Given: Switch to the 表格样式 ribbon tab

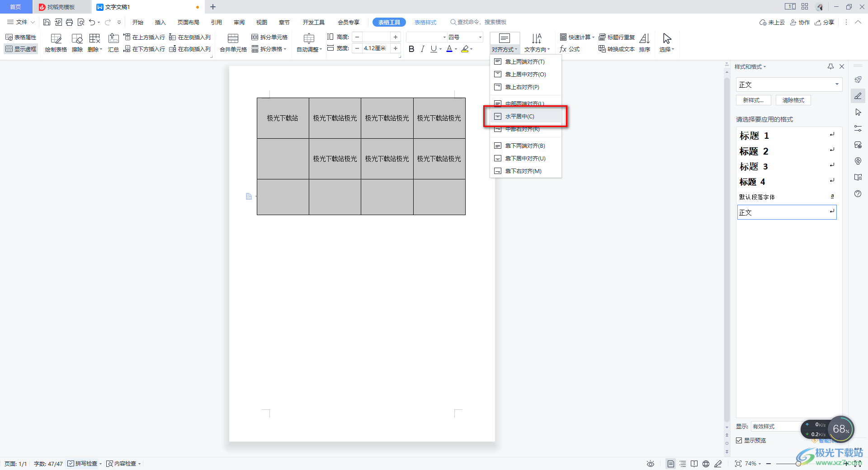Looking at the screenshot, I should tap(425, 22).
